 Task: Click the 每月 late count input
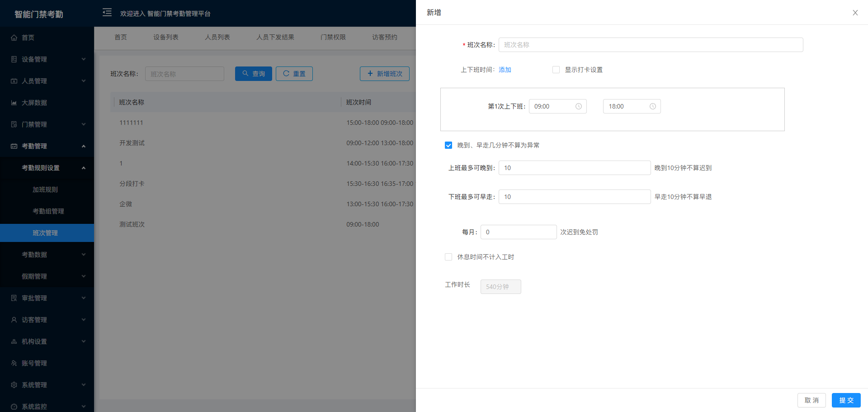point(519,232)
